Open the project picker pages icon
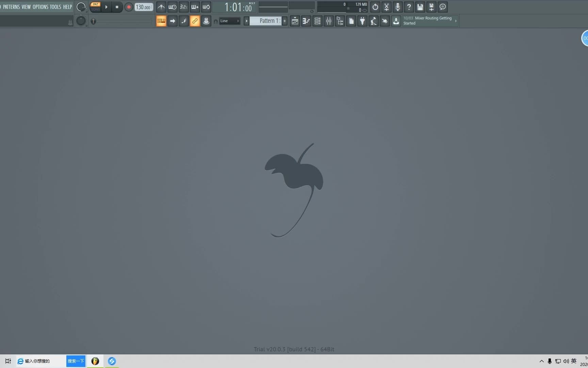 point(351,21)
